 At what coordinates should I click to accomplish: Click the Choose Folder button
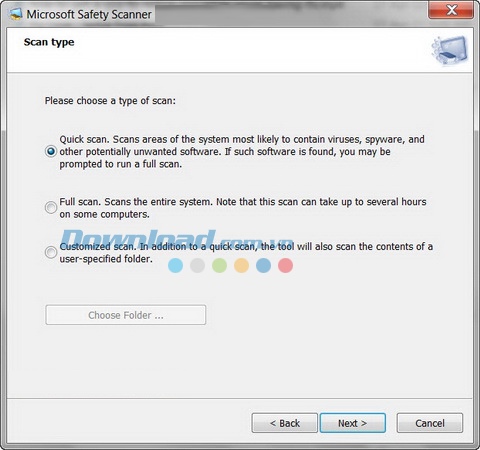126,315
